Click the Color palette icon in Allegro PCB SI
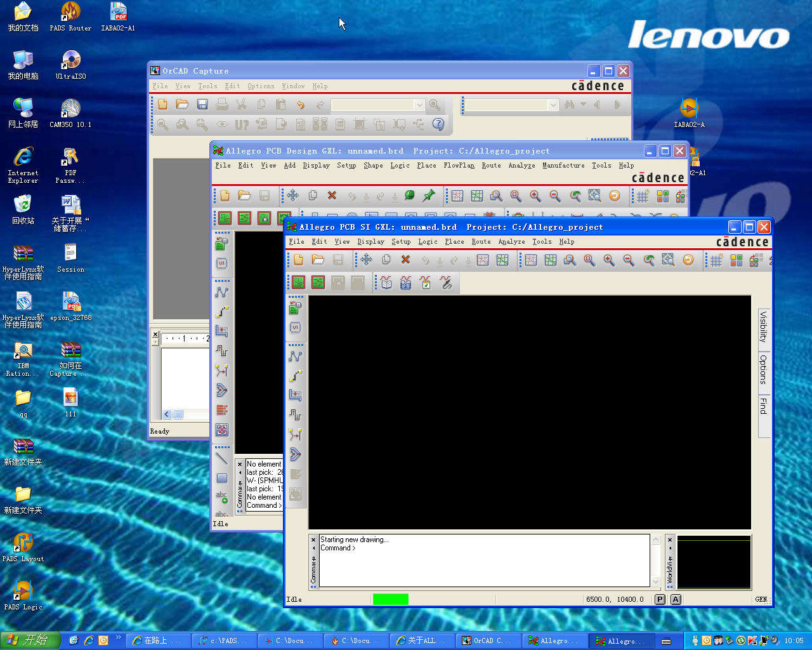 click(x=736, y=260)
